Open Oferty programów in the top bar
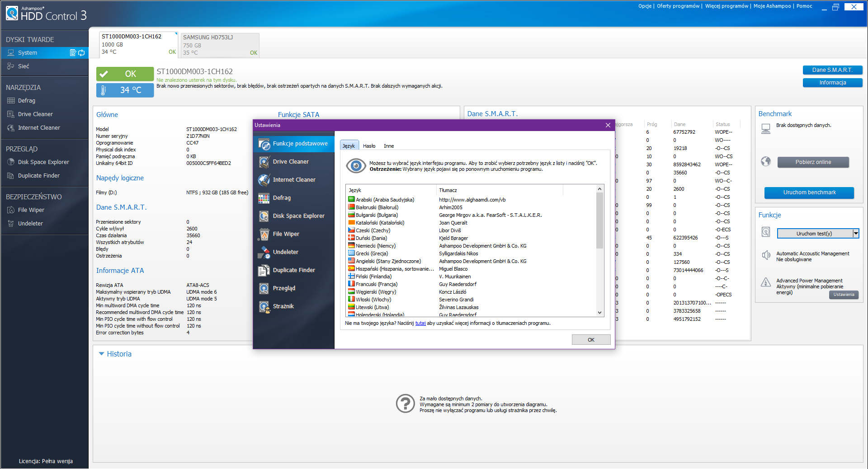 pyautogui.click(x=678, y=6)
